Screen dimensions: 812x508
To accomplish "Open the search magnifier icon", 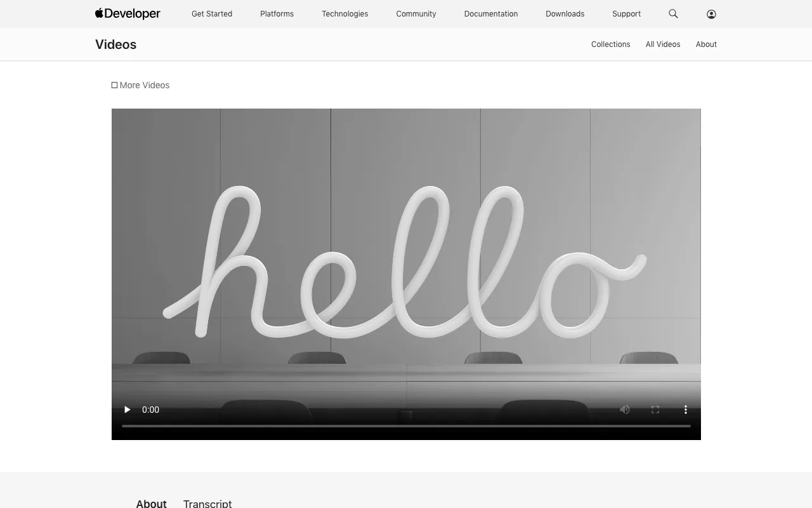I will [673, 13].
